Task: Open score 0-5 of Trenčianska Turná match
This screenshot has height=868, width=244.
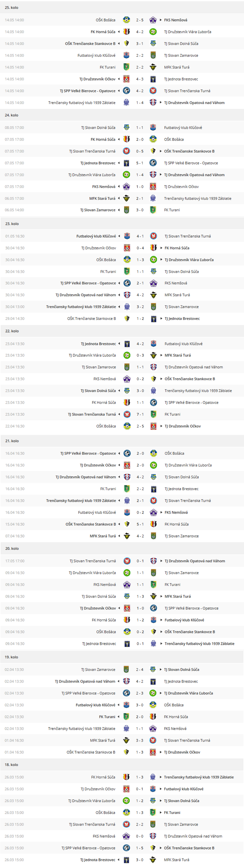Action: click(x=140, y=151)
